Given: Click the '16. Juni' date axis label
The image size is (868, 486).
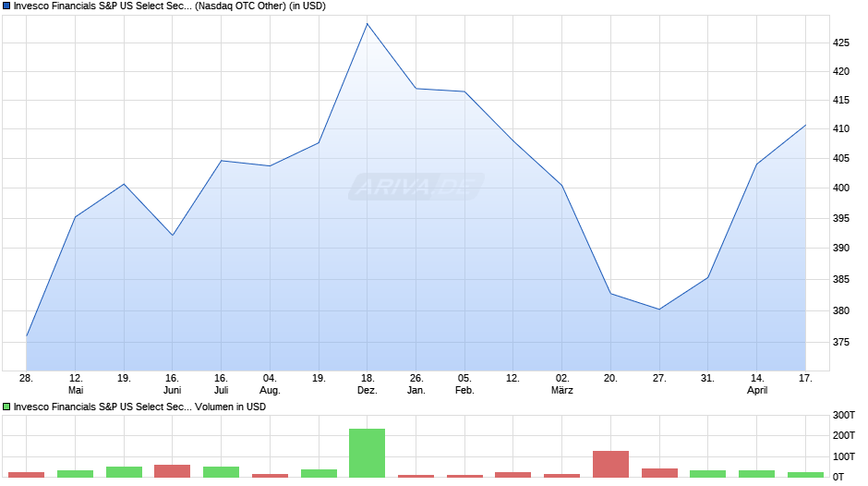Looking at the screenshot, I should coord(172,384).
